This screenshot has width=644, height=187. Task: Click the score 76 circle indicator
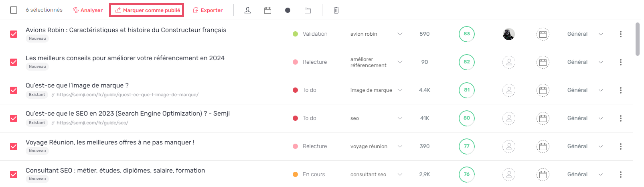pyautogui.click(x=467, y=175)
